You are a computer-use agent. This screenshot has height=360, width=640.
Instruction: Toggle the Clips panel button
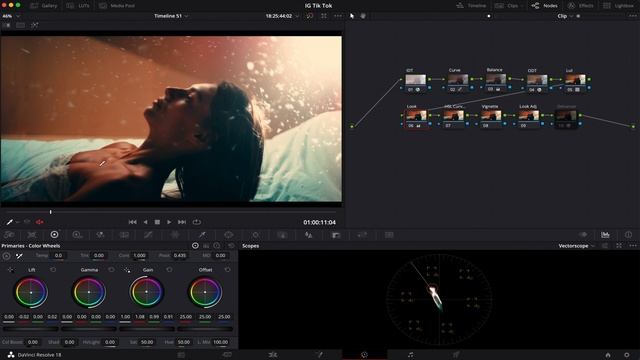pyautogui.click(x=506, y=6)
